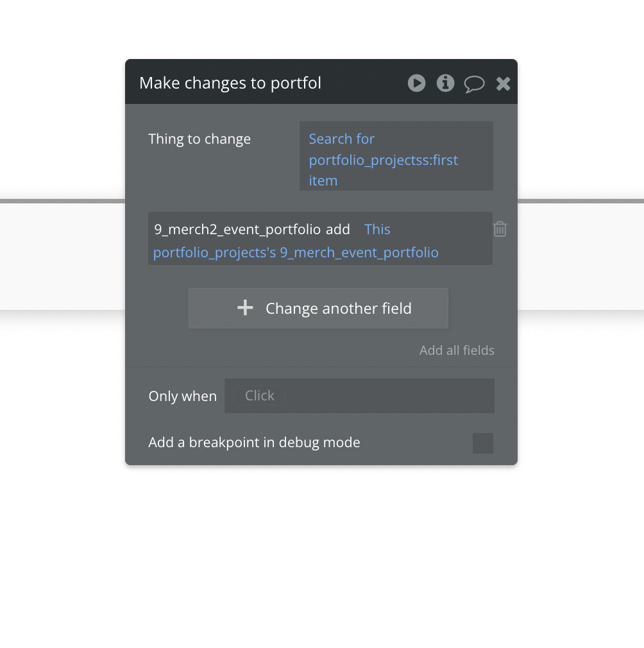
Task: Click empty area of Only when condition box
Action: coord(388,395)
